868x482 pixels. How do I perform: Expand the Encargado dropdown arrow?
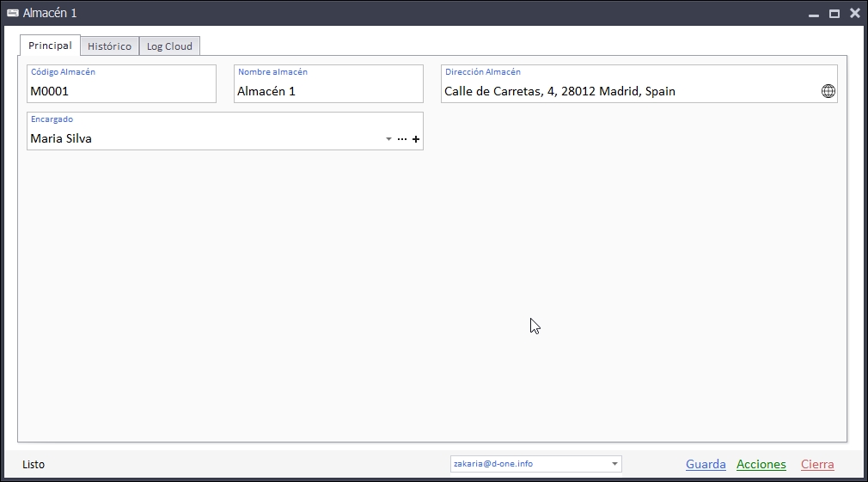388,139
